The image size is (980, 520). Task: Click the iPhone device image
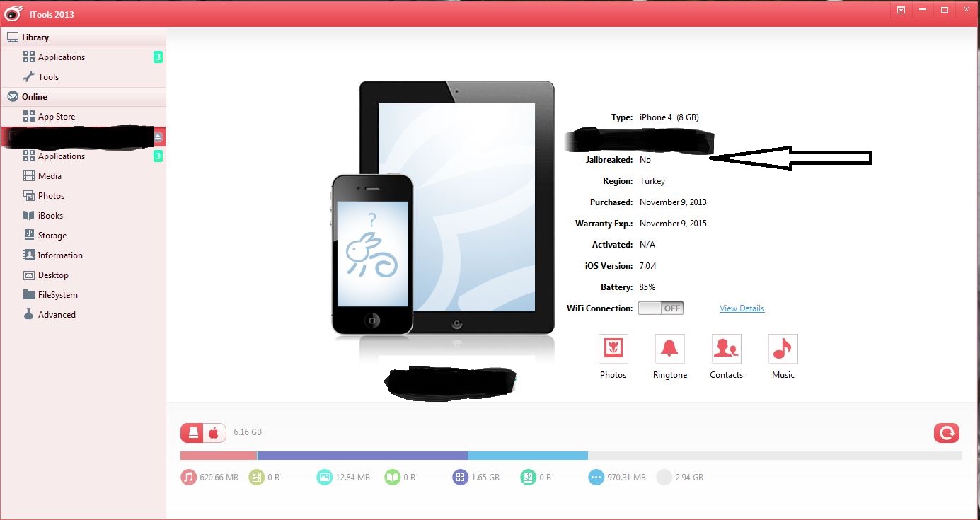(372, 254)
